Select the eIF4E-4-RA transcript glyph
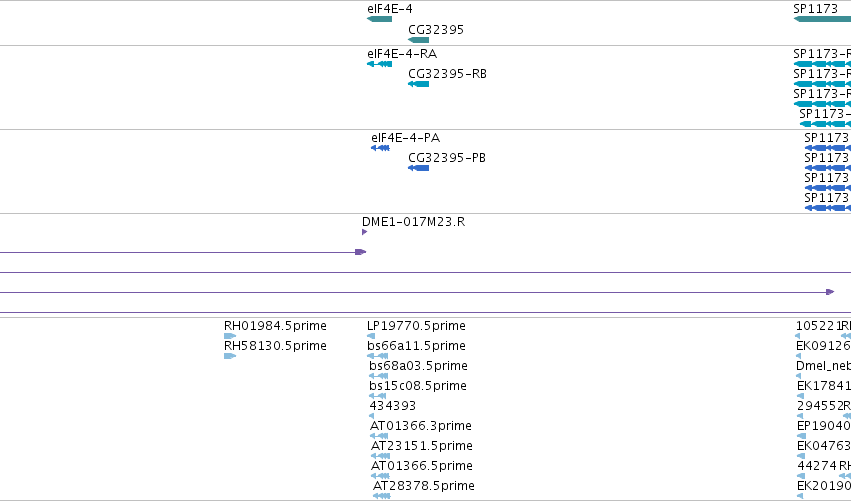 (x=379, y=64)
